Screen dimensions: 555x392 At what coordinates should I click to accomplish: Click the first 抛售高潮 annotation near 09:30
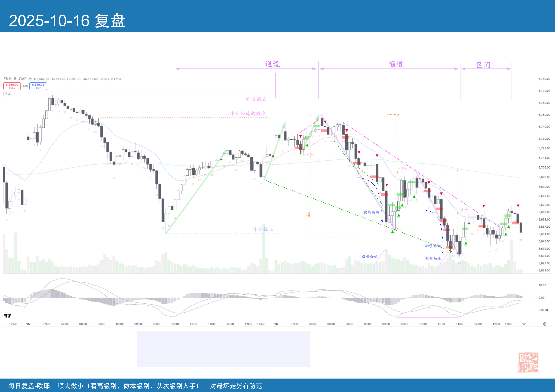pos(371,212)
